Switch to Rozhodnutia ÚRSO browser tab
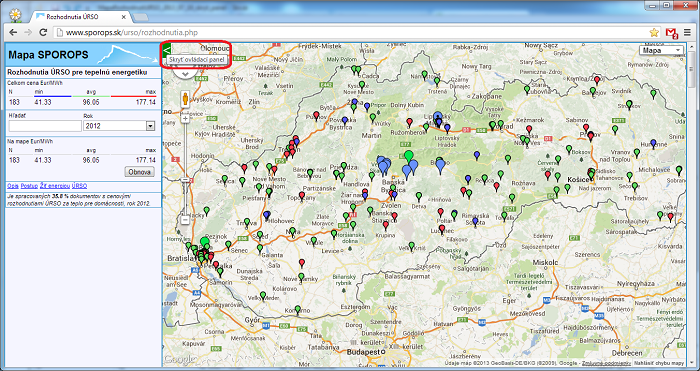 [80, 17]
